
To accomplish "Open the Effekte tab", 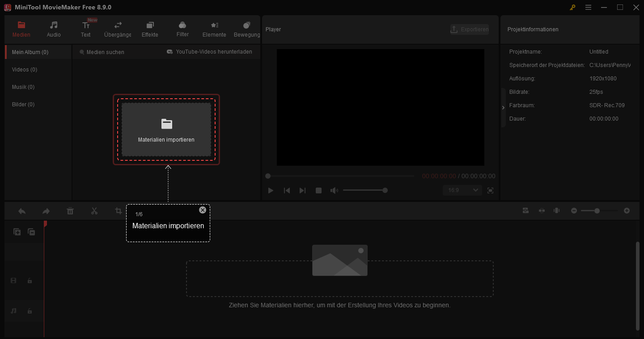I will pyautogui.click(x=150, y=29).
